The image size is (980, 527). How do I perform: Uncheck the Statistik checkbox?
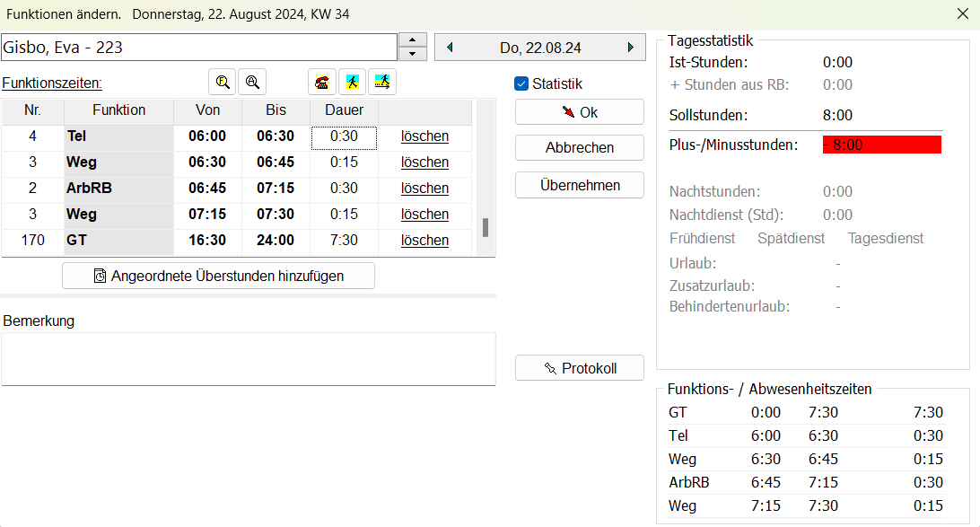(x=521, y=83)
